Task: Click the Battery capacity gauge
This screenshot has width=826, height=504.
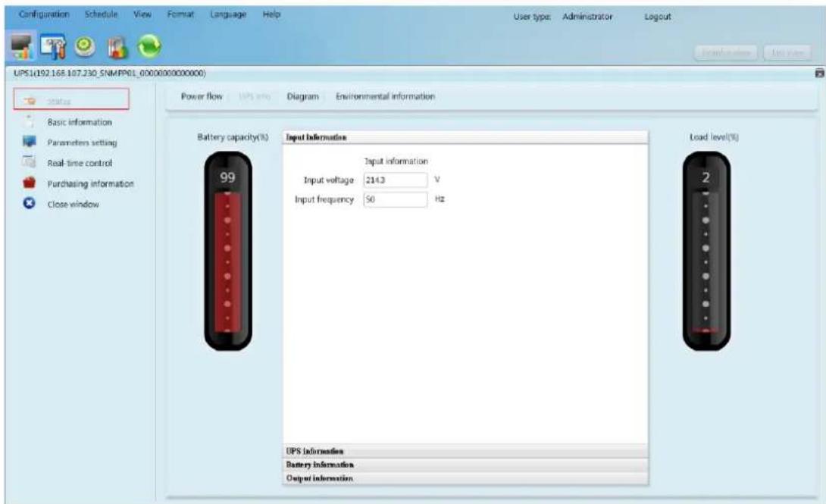Action: point(228,251)
